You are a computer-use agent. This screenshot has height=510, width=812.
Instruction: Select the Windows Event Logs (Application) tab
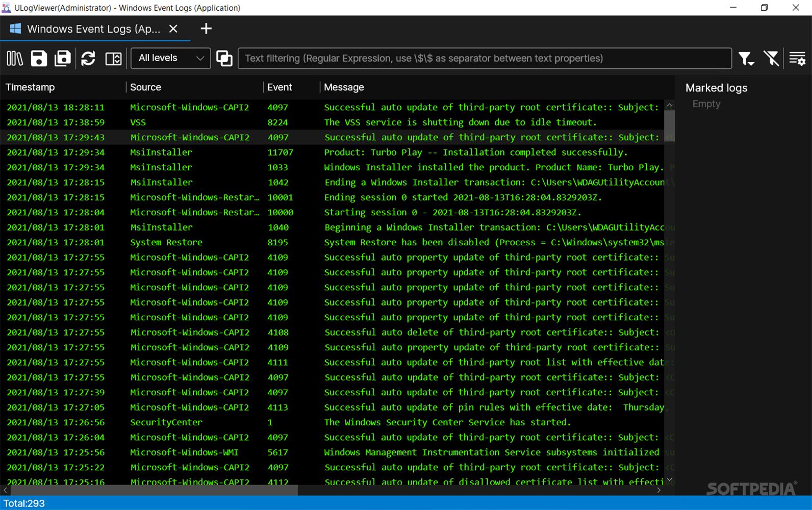click(95, 29)
